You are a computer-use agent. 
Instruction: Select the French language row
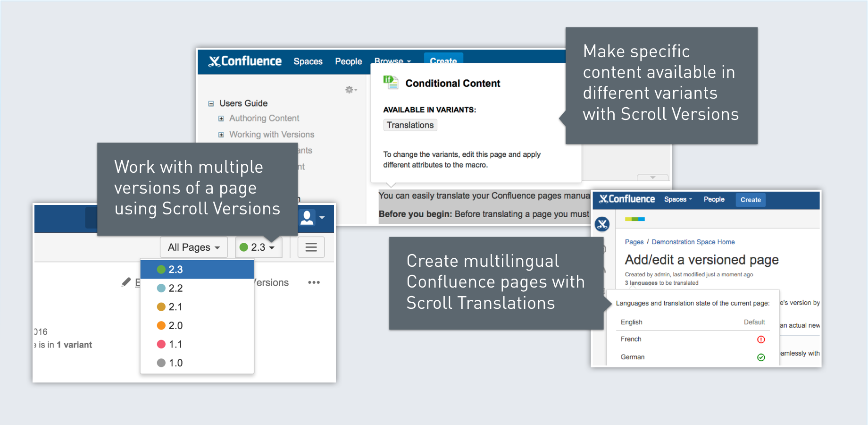(x=693, y=339)
